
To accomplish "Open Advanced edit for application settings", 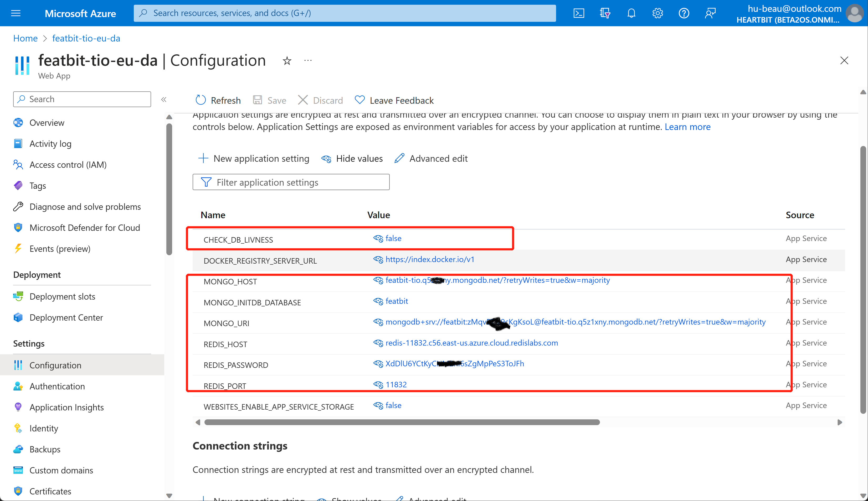I will click(x=431, y=158).
